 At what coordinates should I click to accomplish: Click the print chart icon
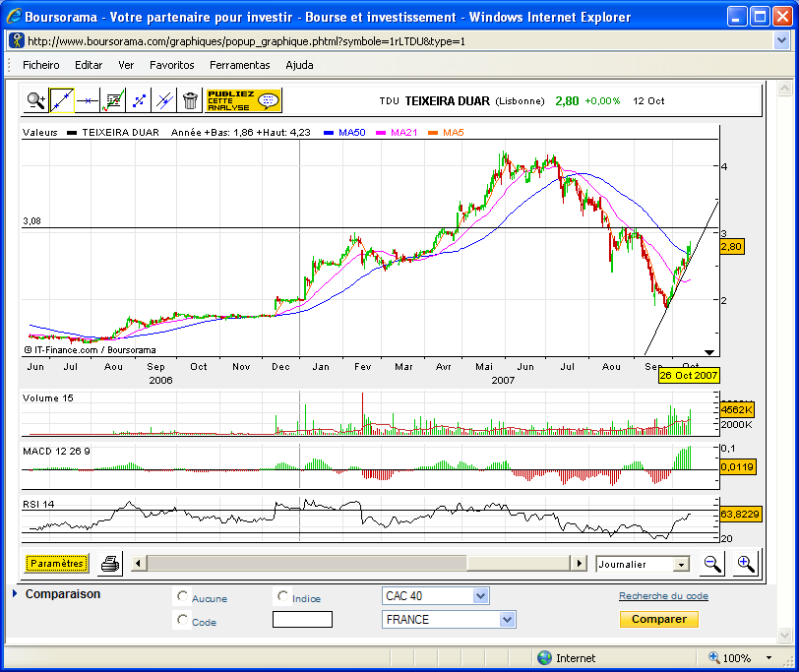(109, 563)
